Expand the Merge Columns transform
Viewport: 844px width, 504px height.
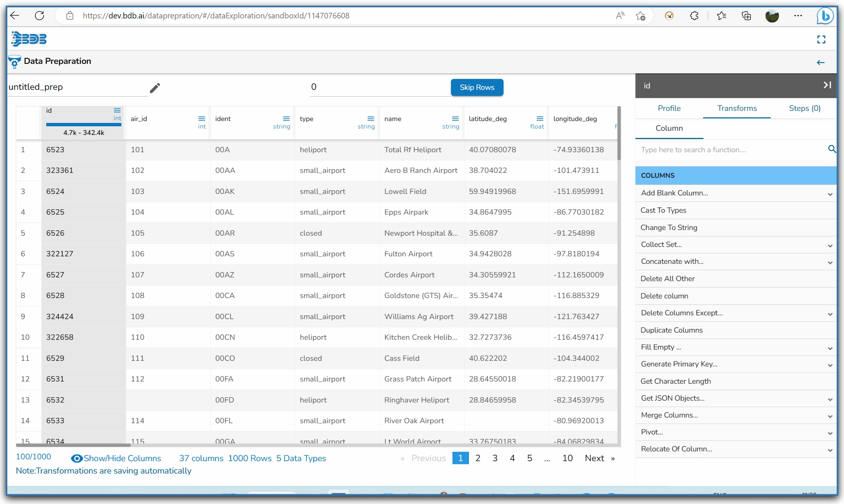click(x=830, y=416)
